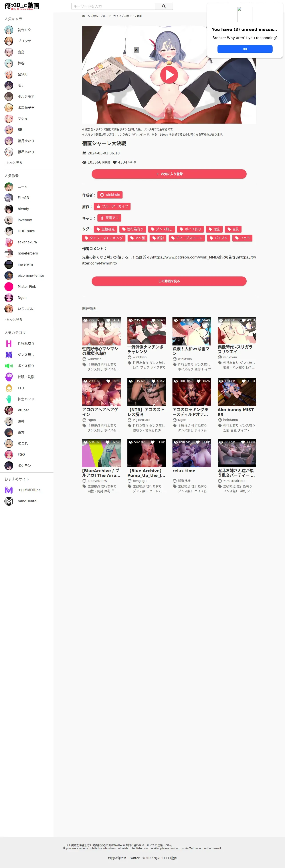This screenshot has height=868, width=285.
Task: Open the mmdHentai site logo icon
Action: (x=9, y=501)
